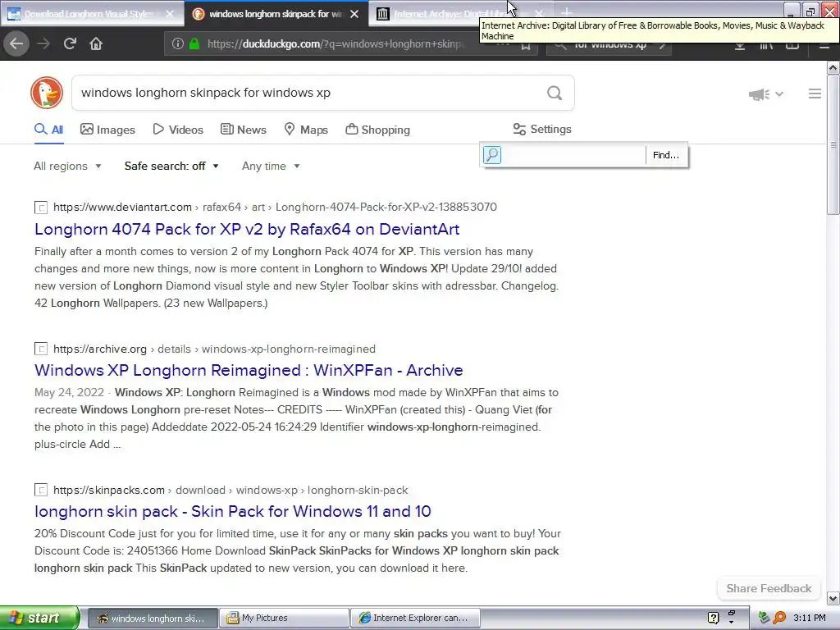
Task: Click the 3:11 PM system clock
Action: click(810, 618)
